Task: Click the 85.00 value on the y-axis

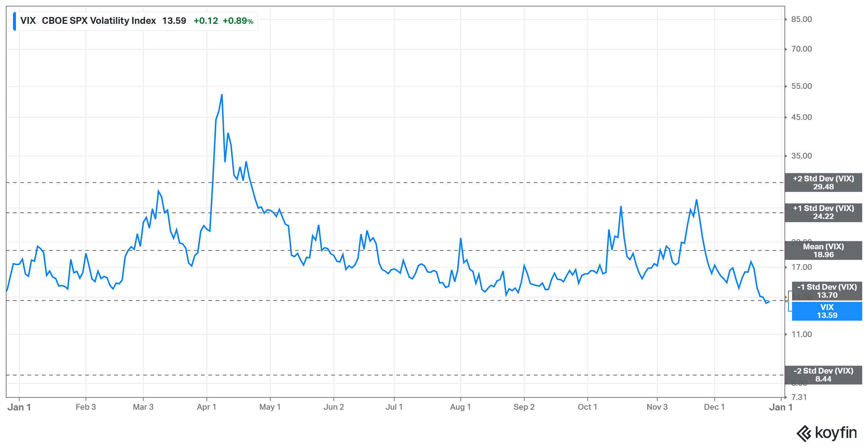Action: (x=801, y=20)
